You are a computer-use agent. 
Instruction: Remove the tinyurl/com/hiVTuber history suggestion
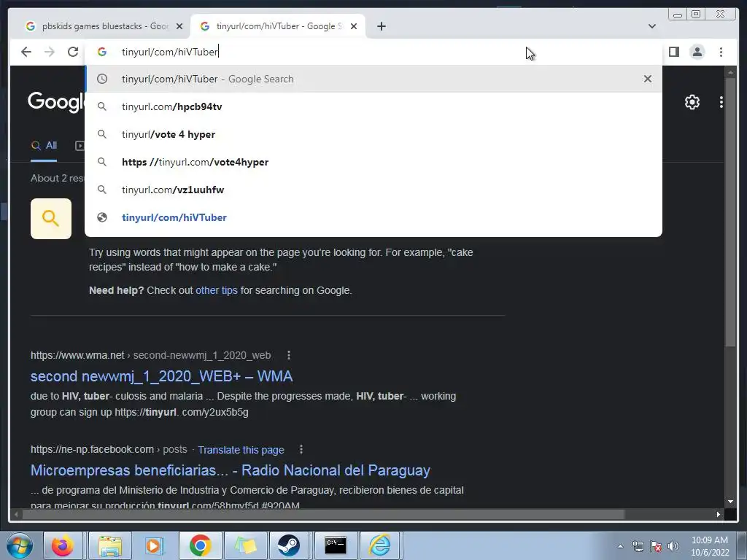tap(648, 79)
